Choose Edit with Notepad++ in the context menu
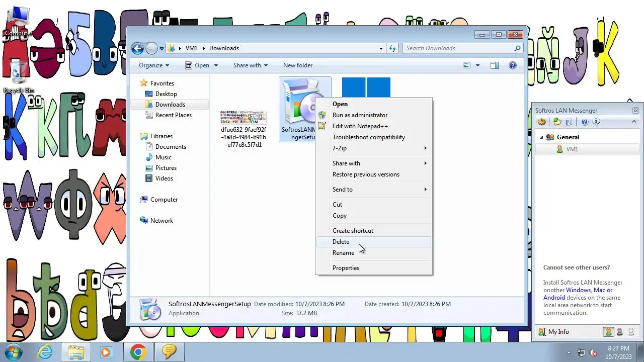The height and width of the screenshot is (362, 644). pyautogui.click(x=374, y=126)
